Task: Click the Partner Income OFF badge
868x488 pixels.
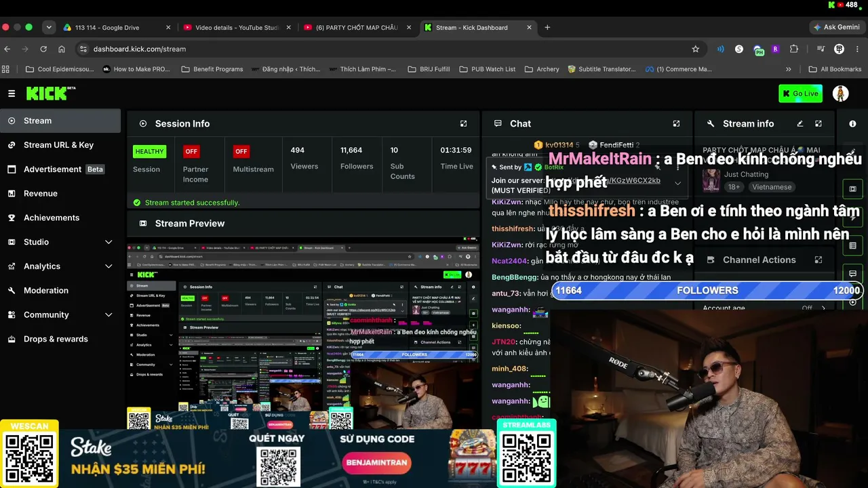Action: [x=191, y=151]
